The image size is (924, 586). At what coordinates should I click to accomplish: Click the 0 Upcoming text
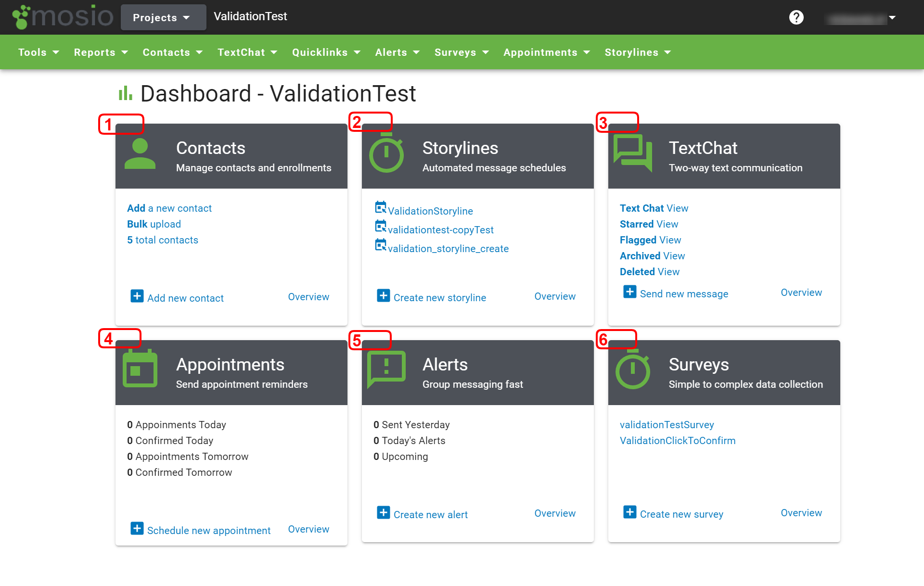pos(400,457)
